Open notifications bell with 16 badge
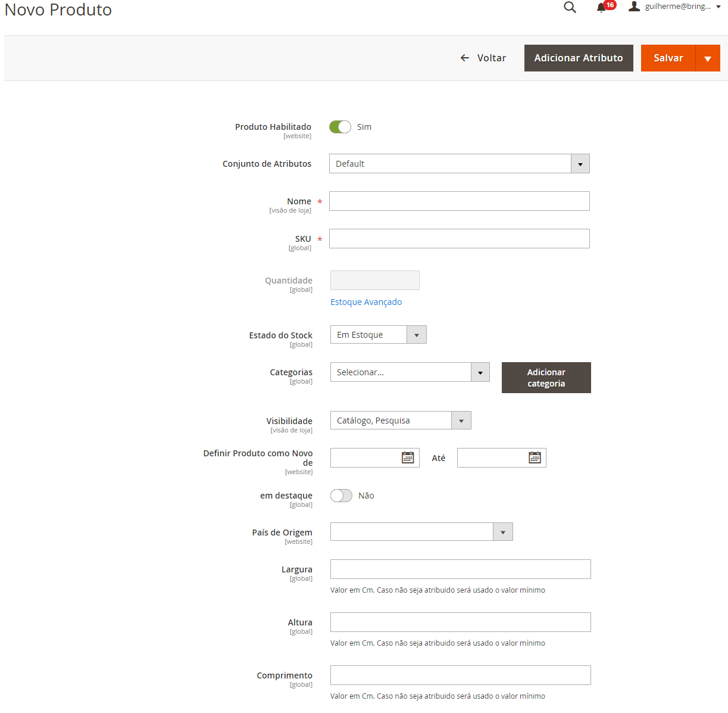The height and width of the screenshot is (713, 728). 605,7
